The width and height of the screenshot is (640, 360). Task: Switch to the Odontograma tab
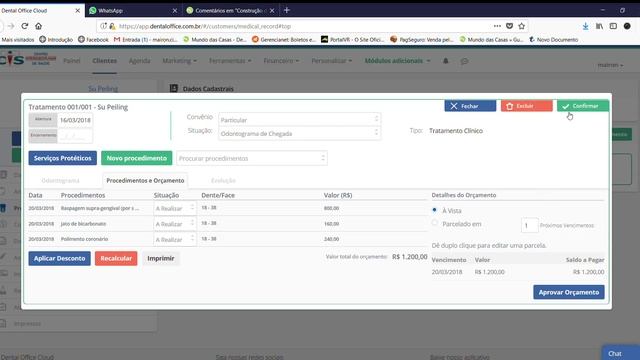click(x=60, y=180)
